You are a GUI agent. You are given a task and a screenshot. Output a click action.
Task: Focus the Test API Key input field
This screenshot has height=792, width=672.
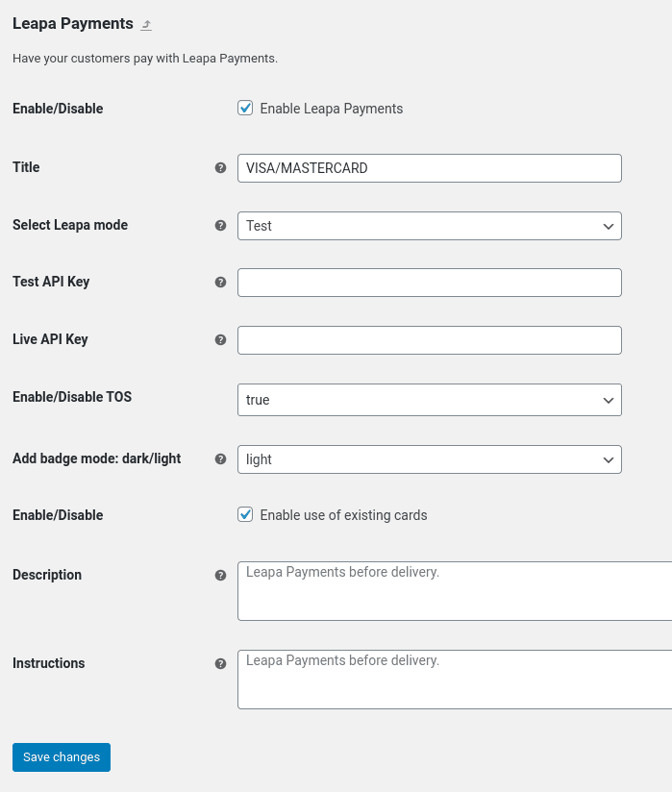430,283
